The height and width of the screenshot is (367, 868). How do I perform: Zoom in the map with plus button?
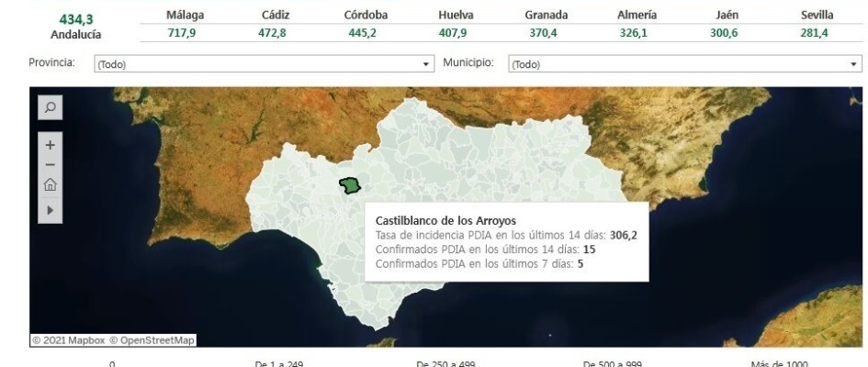50,145
